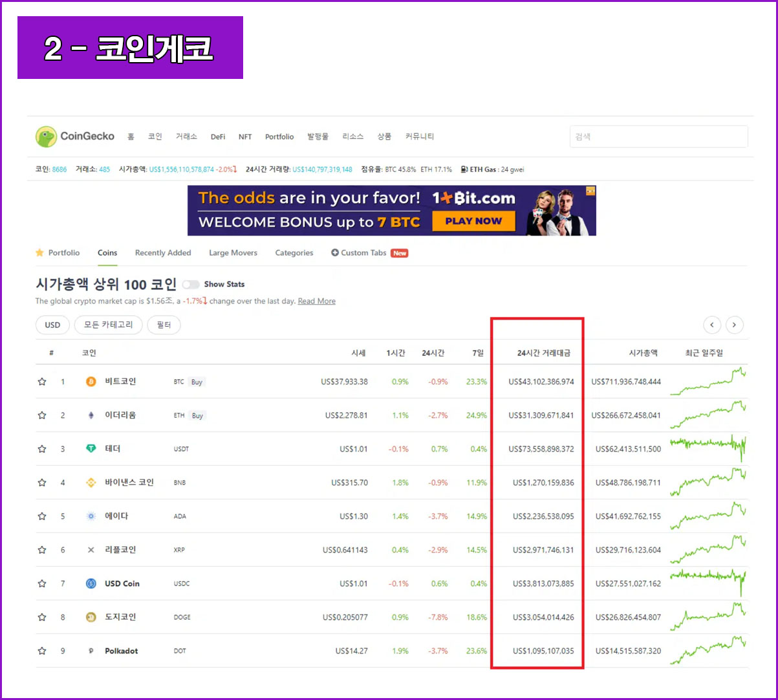Screen dimensions: 778x700
Task: Open the USD currency selector
Action: click(x=52, y=325)
